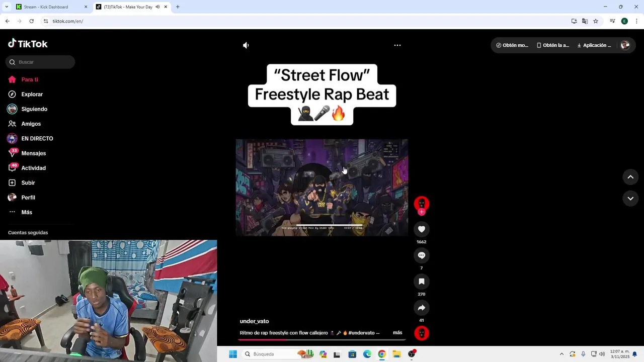644x362 pixels.
Task: Mute the TikTok video with speaker icon
Action: 246,45
